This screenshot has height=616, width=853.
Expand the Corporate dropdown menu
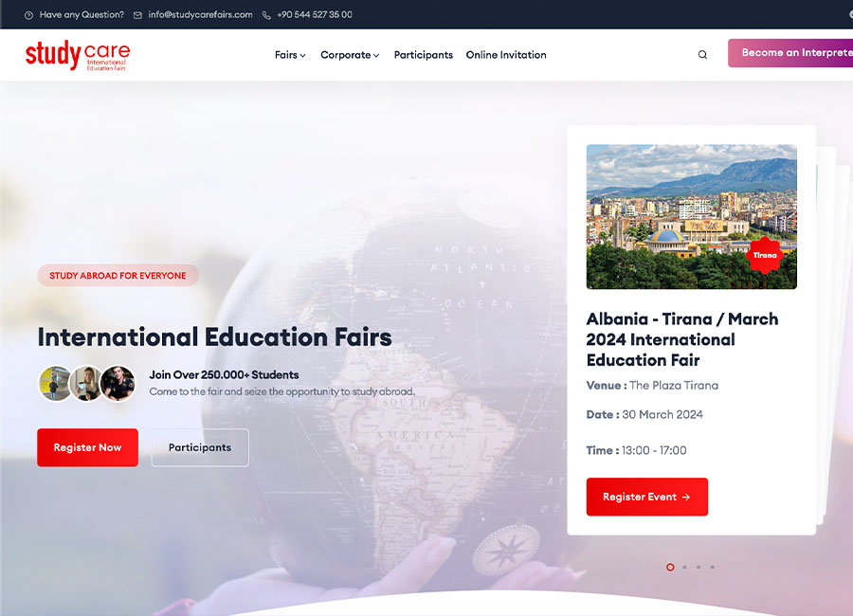[350, 55]
